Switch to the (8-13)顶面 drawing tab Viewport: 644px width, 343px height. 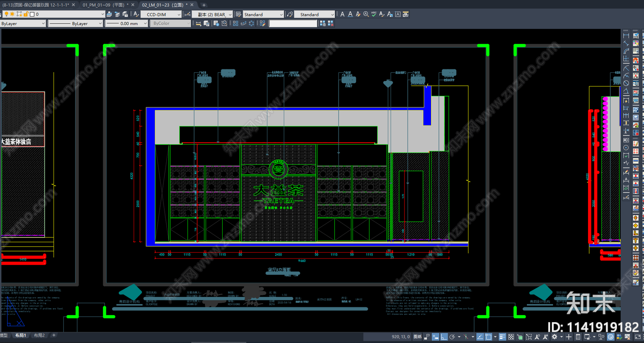click(36, 5)
